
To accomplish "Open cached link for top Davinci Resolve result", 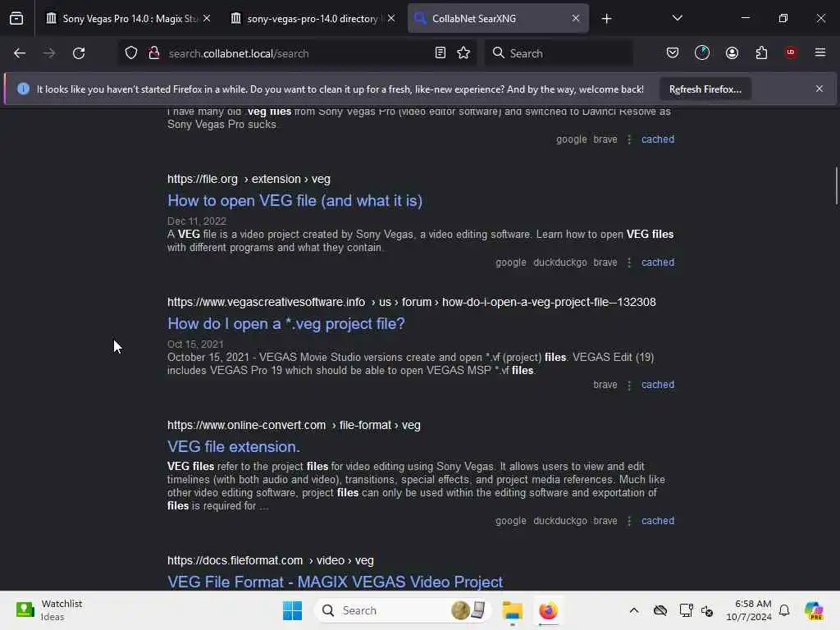I will tap(658, 139).
